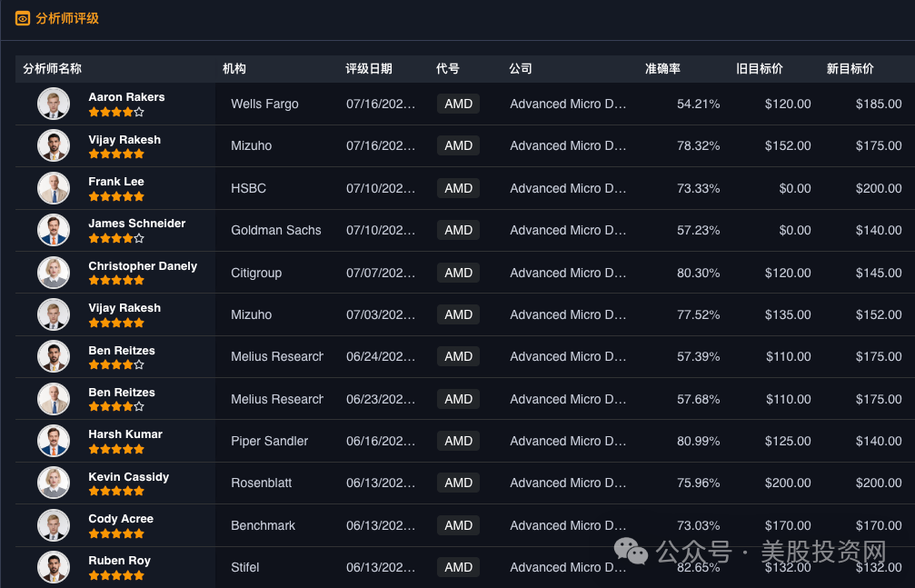915x588 pixels.
Task: Click Harsh Kumar's star rating
Action: point(116,449)
